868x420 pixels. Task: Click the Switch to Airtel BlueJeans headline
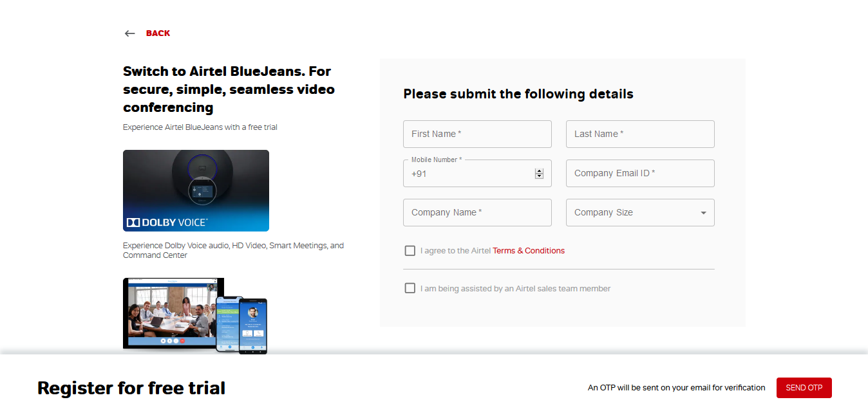click(229, 89)
